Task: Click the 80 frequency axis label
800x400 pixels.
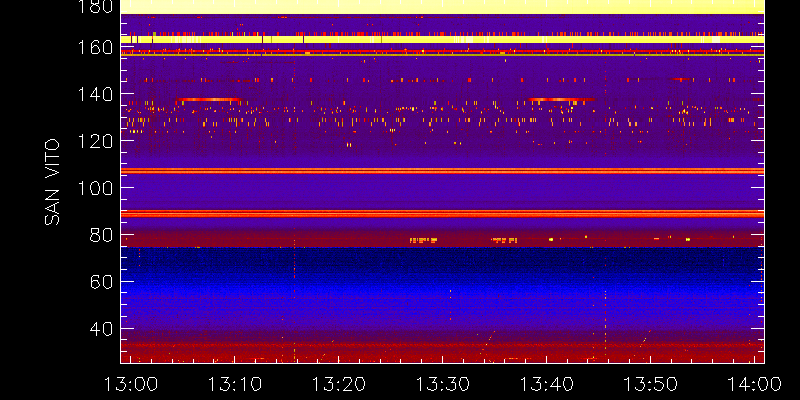Action: click(102, 235)
